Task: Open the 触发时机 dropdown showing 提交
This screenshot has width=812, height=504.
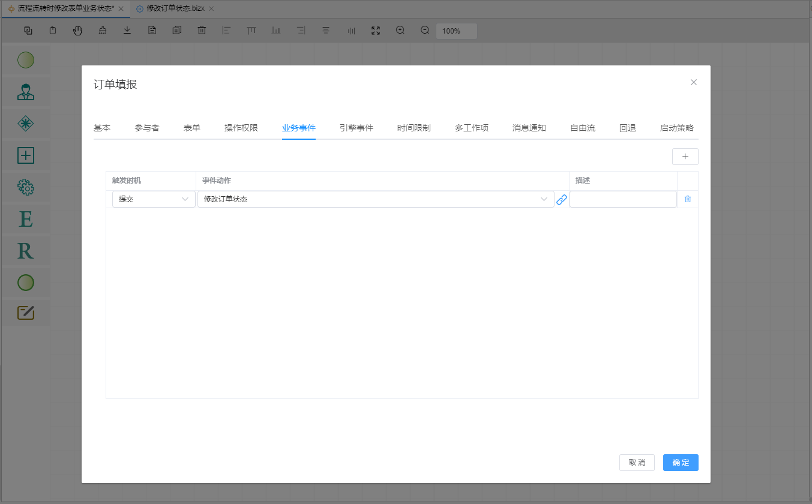Action: (x=154, y=199)
